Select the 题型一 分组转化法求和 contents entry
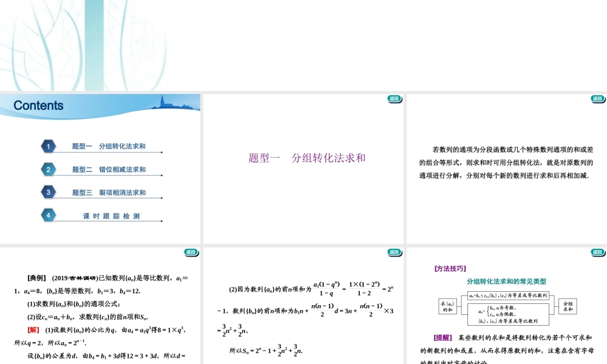This screenshot has width=607, height=364. 109,146
